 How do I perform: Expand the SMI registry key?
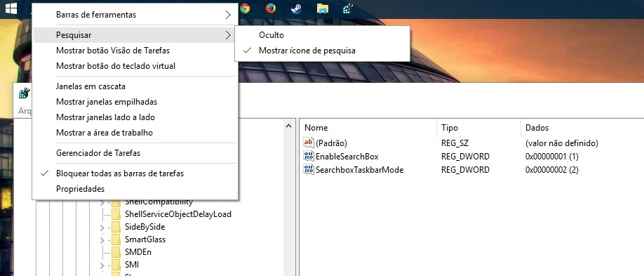click(102, 265)
